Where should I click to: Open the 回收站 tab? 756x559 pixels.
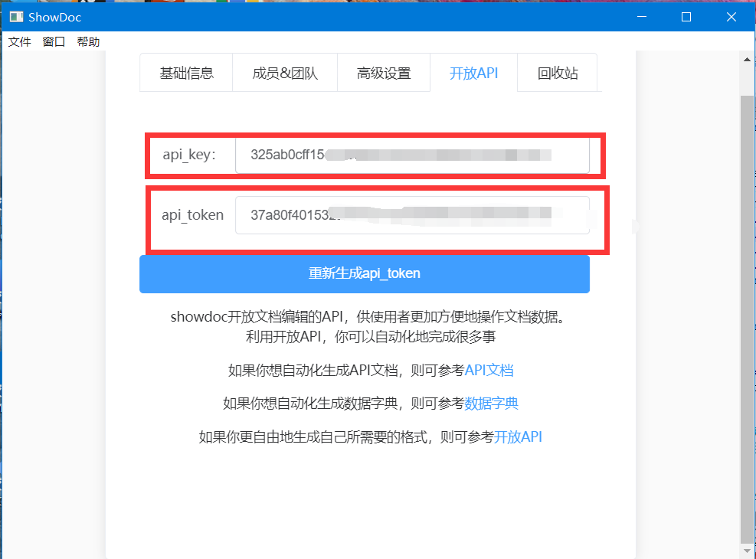(x=558, y=73)
